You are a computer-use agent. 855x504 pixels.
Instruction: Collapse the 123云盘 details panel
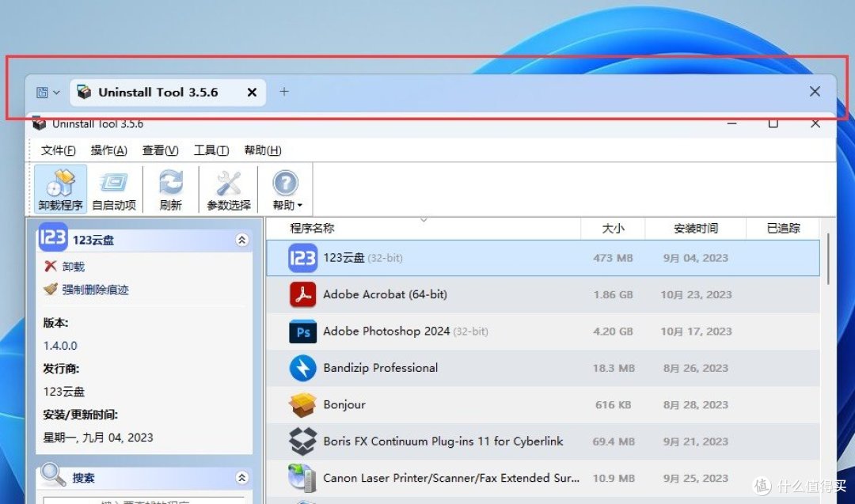click(x=242, y=240)
